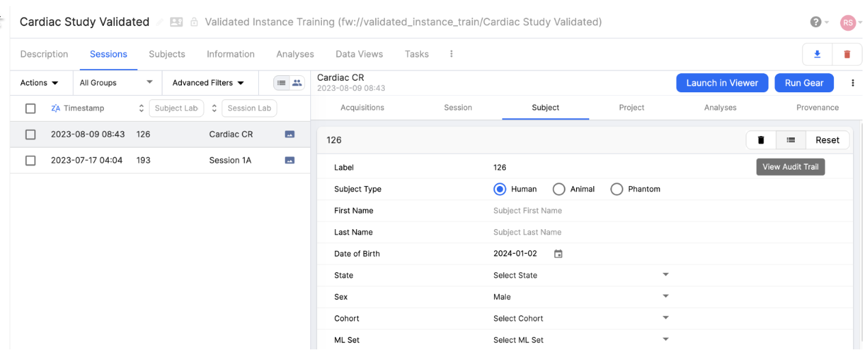The width and height of the screenshot is (868, 361).
Task: Click the pencil edit icon beside project title
Action: [x=161, y=23]
